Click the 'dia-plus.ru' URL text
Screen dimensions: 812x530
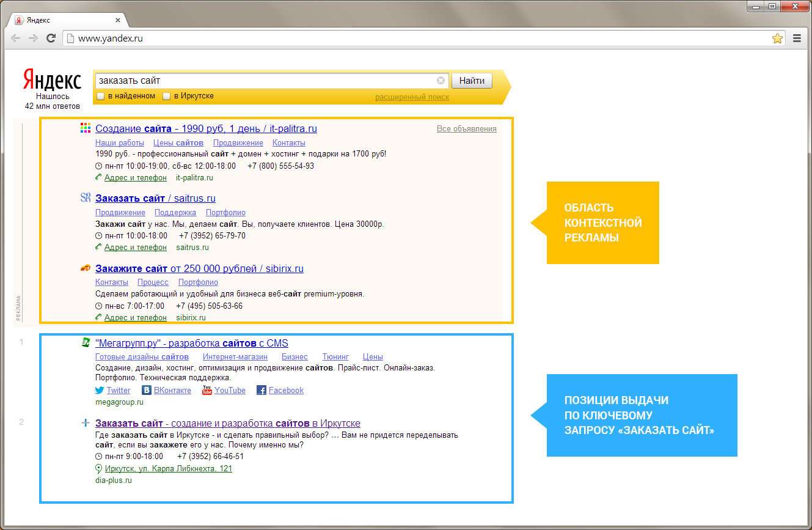(x=114, y=480)
